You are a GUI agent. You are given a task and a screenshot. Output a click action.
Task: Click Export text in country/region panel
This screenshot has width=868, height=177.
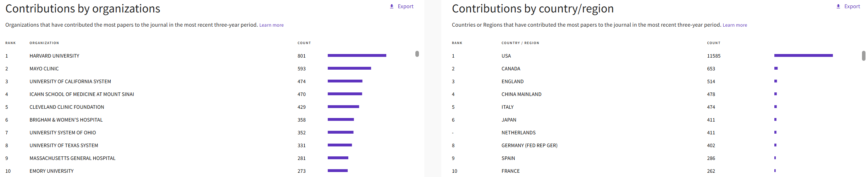coord(852,6)
